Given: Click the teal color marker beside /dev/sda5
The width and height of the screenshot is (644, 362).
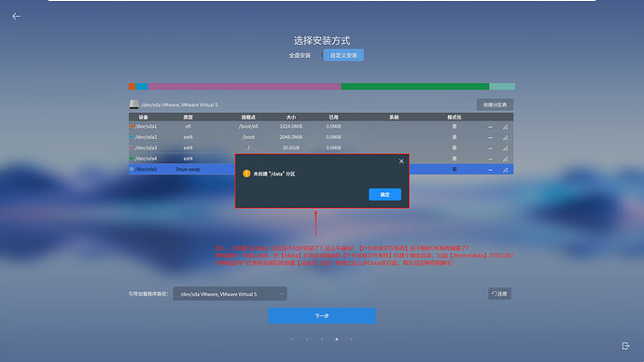Looking at the screenshot, I should [x=132, y=169].
